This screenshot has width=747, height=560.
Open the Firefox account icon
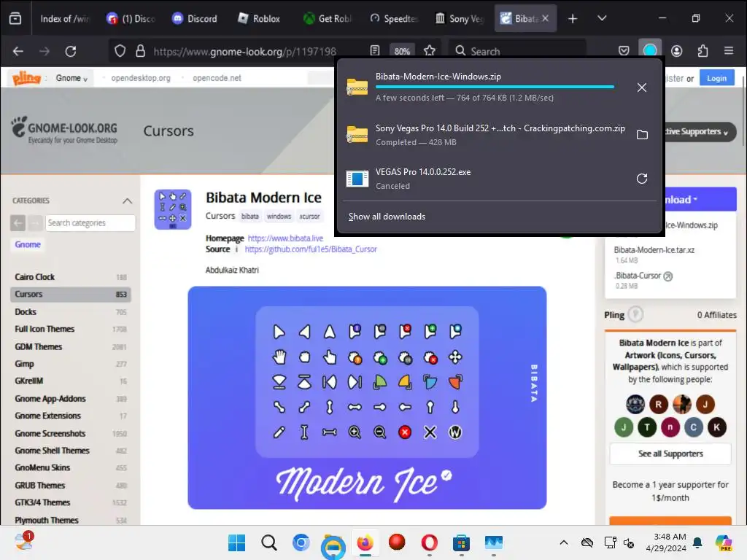[x=676, y=51]
